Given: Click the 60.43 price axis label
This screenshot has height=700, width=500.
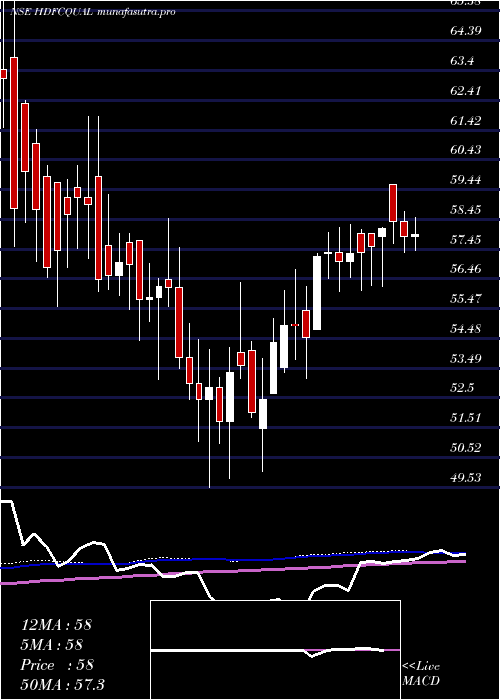Looking at the screenshot, I should point(466,150).
